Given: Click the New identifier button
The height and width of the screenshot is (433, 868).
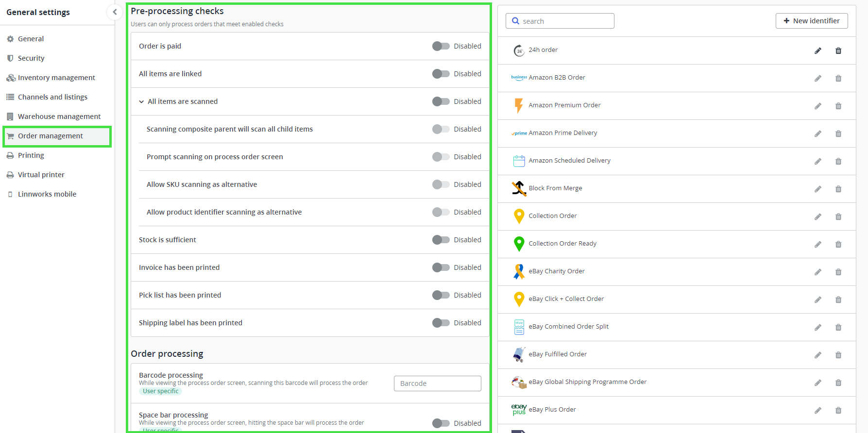Looking at the screenshot, I should [x=812, y=21].
